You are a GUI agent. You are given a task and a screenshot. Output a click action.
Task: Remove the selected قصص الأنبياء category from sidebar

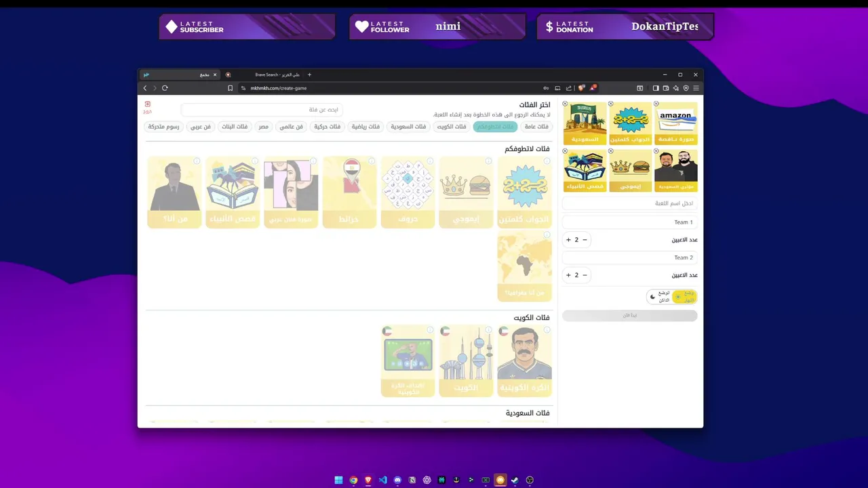click(565, 151)
